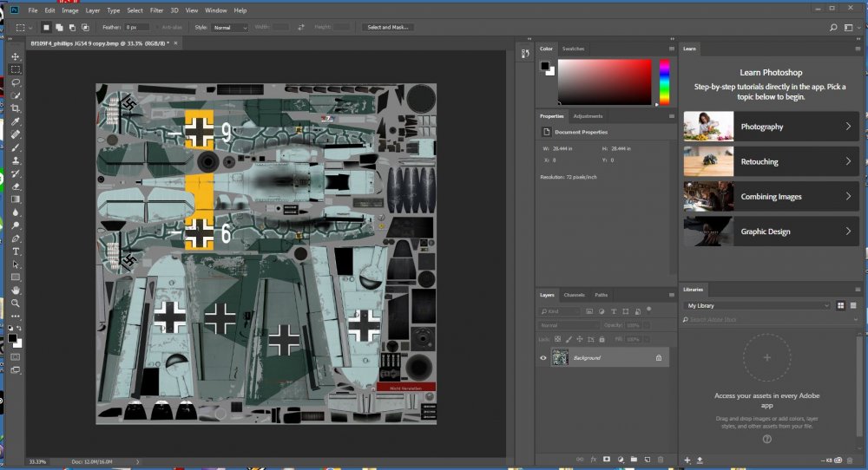Expand the Photography tutorials chevron
868x470 pixels.
tap(848, 127)
